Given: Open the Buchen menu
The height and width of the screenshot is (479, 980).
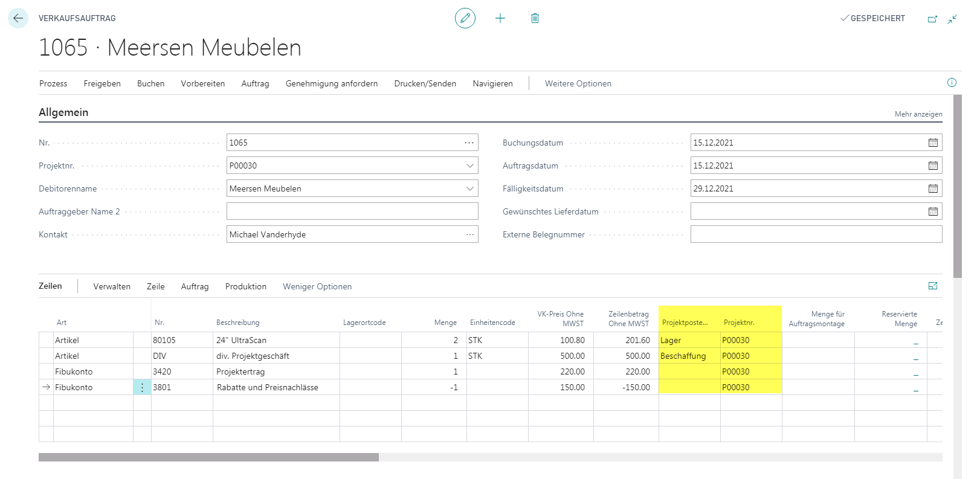Looking at the screenshot, I should [x=150, y=83].
